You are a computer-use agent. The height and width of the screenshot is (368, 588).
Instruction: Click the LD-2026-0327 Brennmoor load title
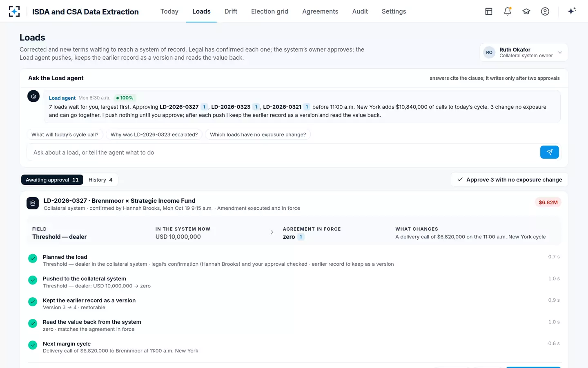[x=120, y=201]
